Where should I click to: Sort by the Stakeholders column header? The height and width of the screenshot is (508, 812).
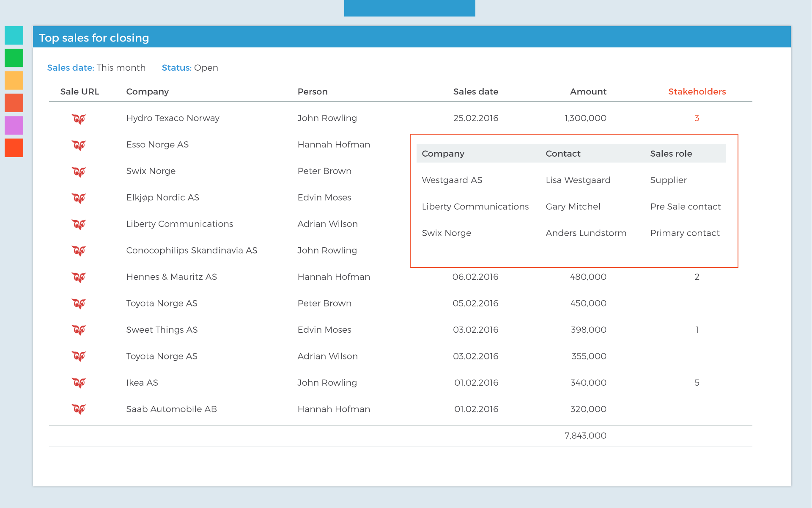coord(697,91)
